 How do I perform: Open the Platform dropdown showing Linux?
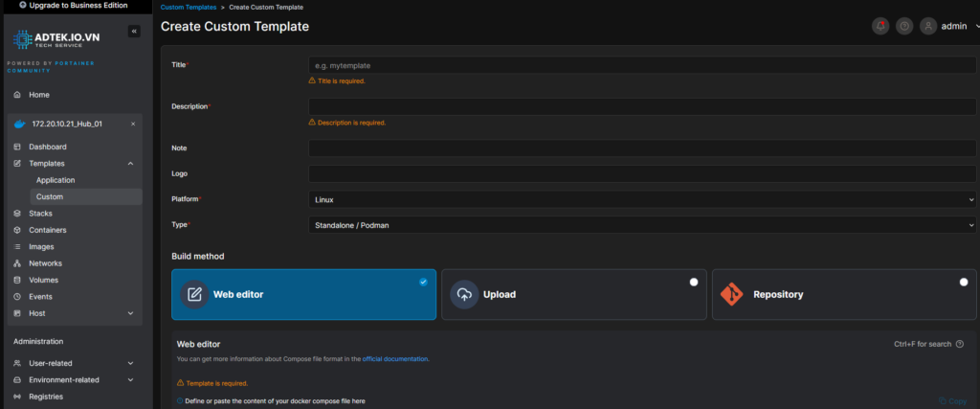[641, 199]
